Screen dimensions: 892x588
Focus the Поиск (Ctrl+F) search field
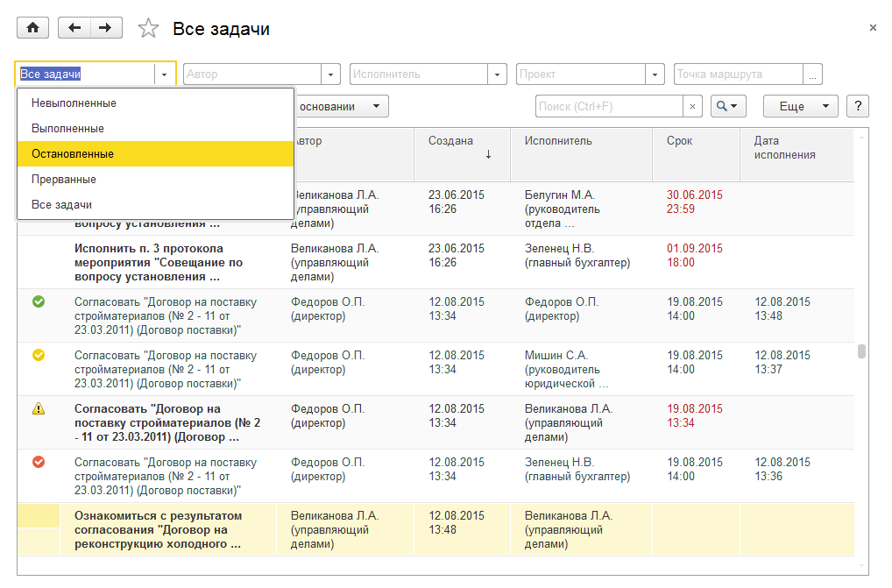pos(608,106)
